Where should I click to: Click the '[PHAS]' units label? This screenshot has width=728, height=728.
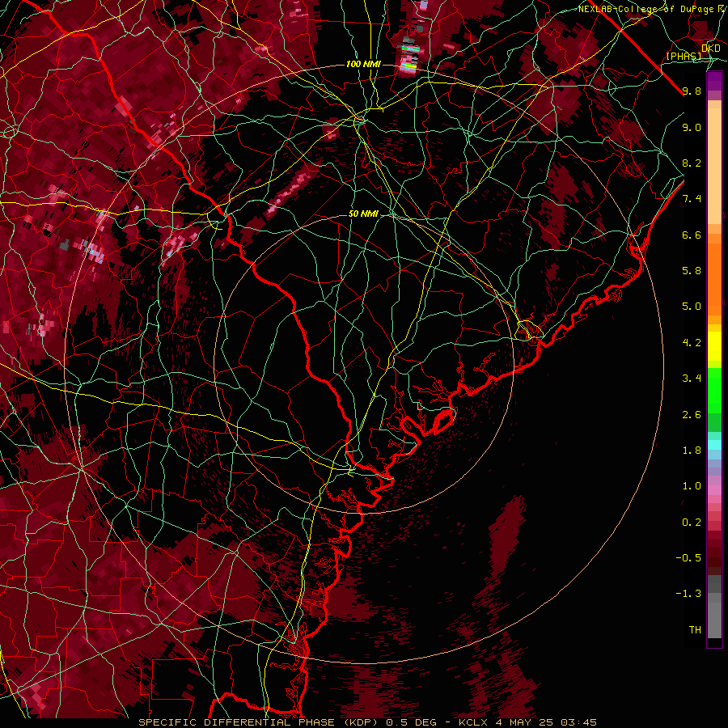[x=684, y=57]
